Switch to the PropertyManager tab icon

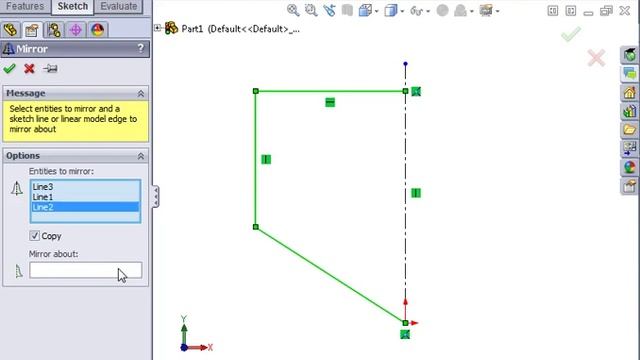[x=32, y=30]
